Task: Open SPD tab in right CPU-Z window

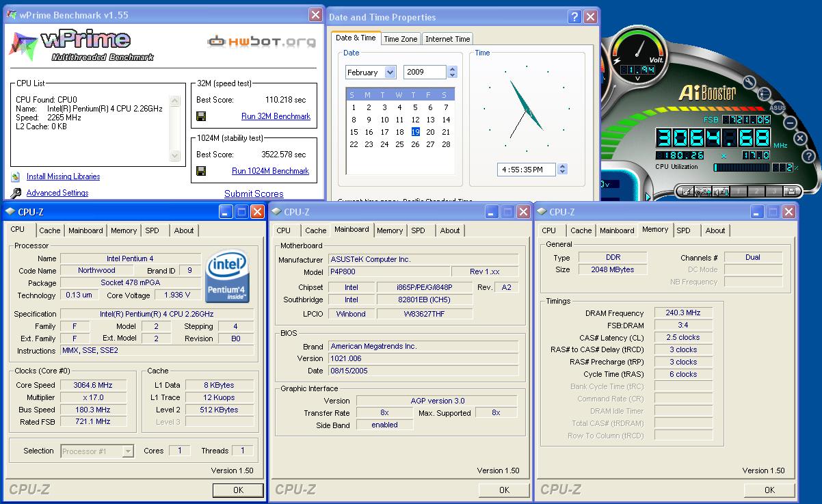Action: pos(683,230)
